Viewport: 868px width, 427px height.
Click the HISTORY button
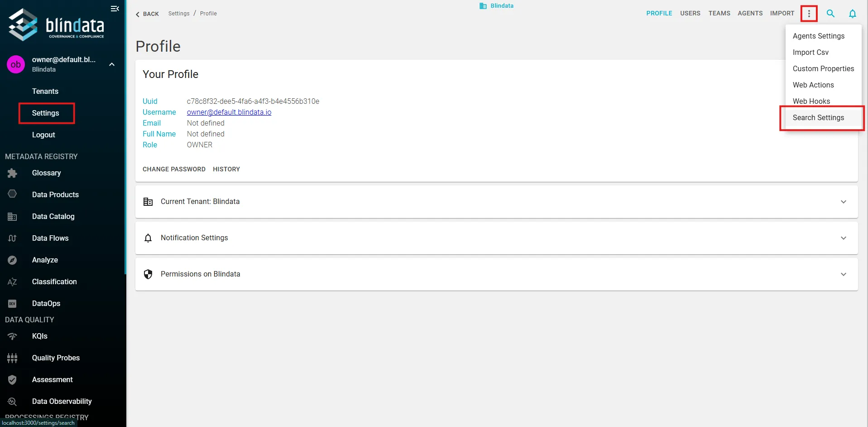[x=226, y=169]
